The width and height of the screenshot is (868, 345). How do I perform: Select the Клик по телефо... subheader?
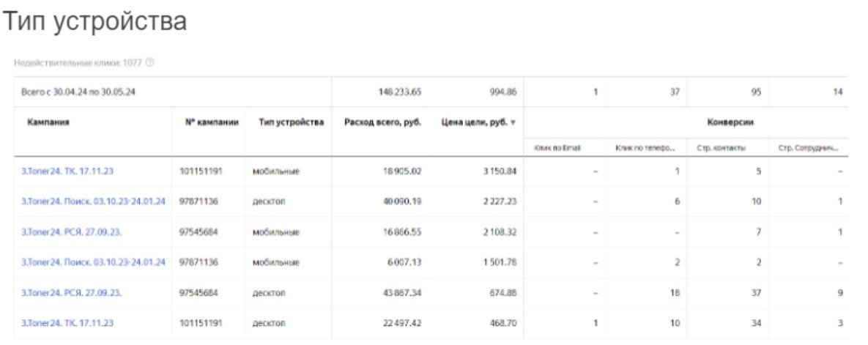tap(645, 148)
